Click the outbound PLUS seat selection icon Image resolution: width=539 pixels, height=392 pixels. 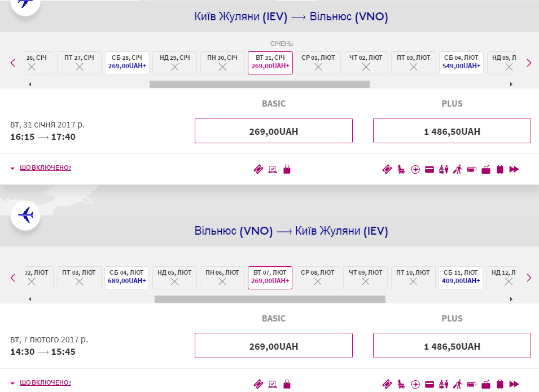click(401, 169)
